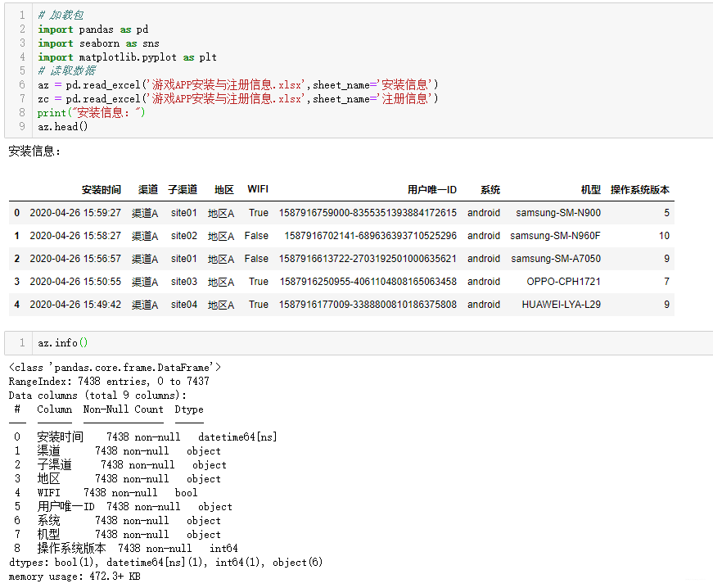
Task: Click user ID 1587916250955-4061104808165063458
Action: pos(368,282)
